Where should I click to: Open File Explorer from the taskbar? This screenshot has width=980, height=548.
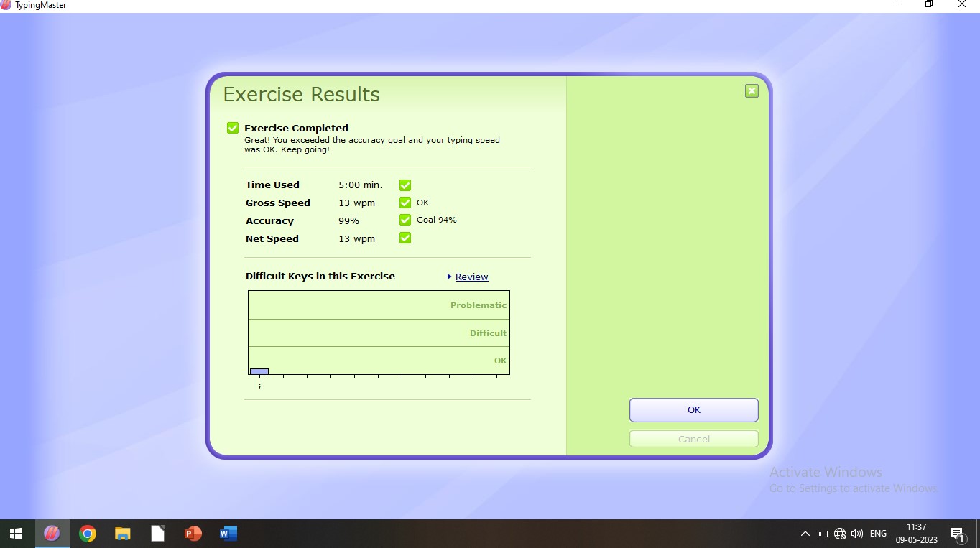(x=123, y=534)
